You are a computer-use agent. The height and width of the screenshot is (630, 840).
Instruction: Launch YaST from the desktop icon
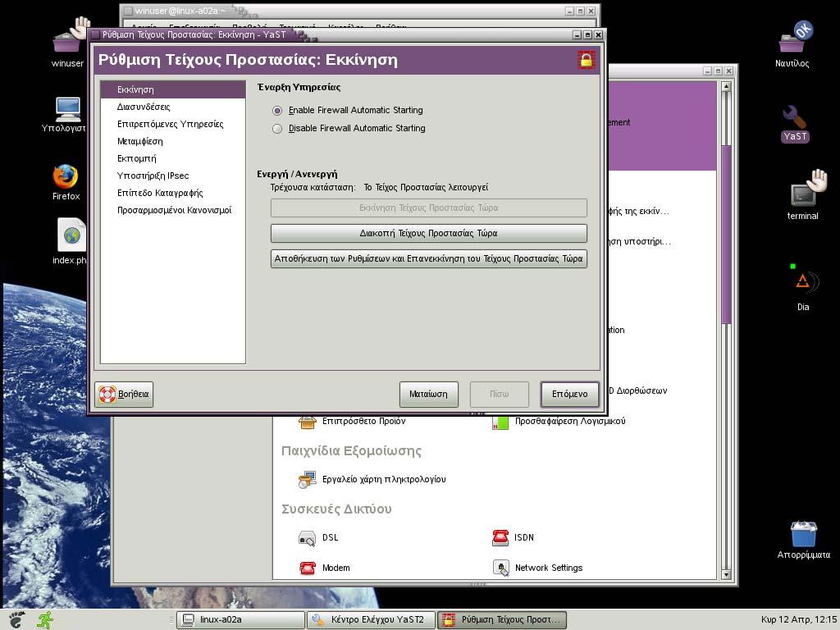click(794, 117)
